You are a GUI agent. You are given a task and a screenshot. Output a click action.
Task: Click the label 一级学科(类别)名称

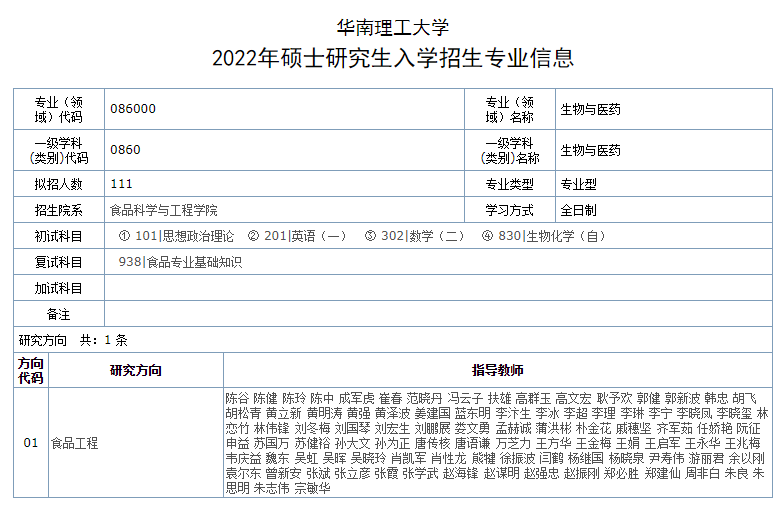(x=510, y=150)
